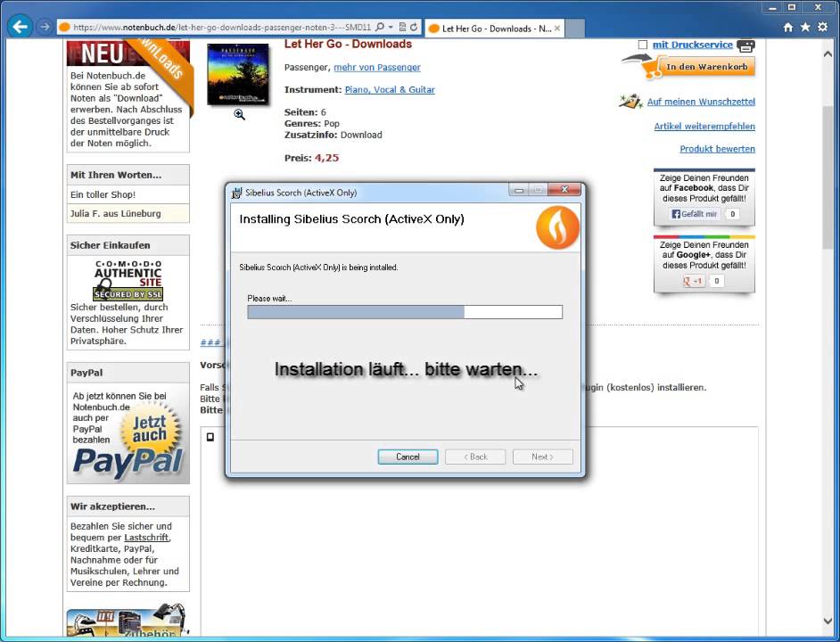Open 'Piano, Vocal & Guitar' instrument link
Image resolution: width=840 pixels, height=642 pixels.
[x=390, y=90]
